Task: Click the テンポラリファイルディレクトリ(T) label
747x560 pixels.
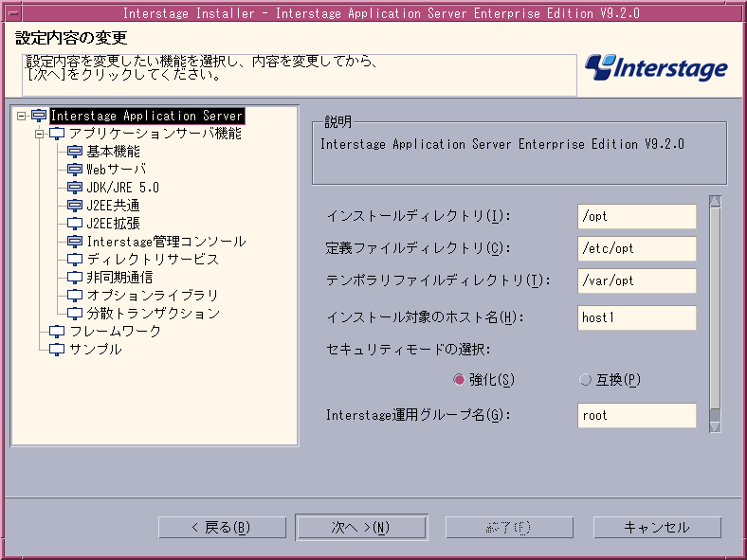Action: (x=438, y=280)
